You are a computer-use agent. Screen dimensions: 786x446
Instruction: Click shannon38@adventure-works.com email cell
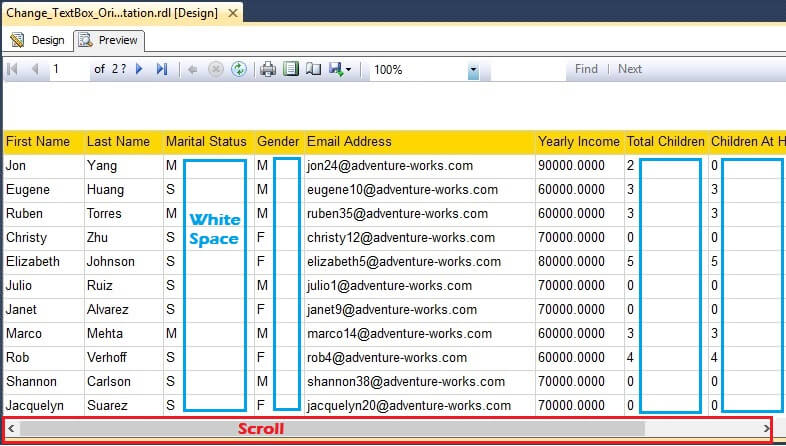(420, 382)
